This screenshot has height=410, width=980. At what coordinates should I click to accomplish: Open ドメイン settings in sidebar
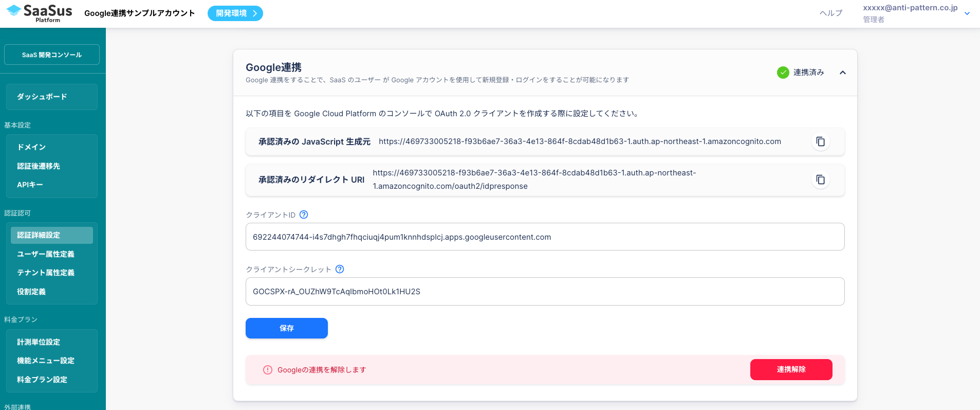pos(31,147)
